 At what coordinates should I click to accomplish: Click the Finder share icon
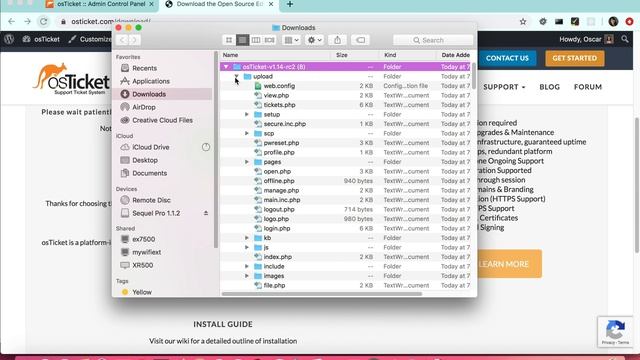(x=338, y=40)
